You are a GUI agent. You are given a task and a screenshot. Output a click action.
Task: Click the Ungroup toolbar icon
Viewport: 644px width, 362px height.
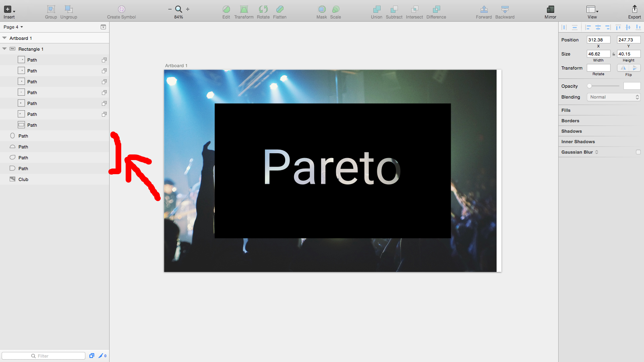point(68,9)
